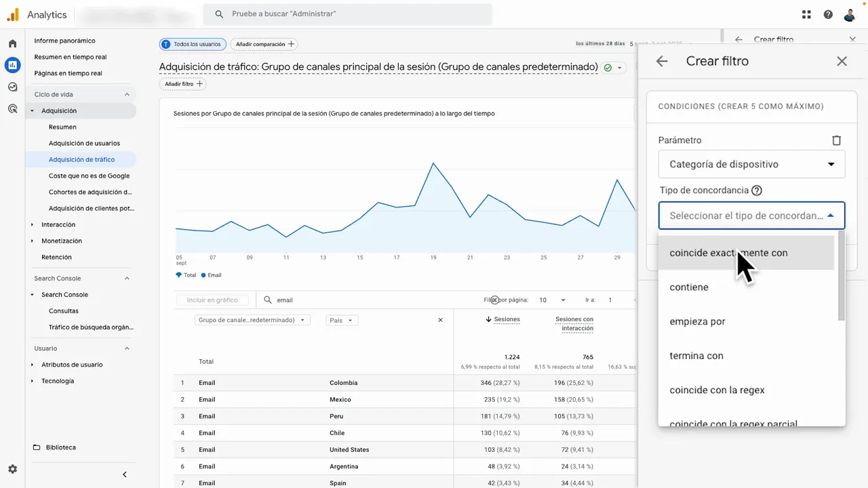Open the Google apps grid icon
The image size is (868, 488).
pyautogui.click(x=806, y=14)
